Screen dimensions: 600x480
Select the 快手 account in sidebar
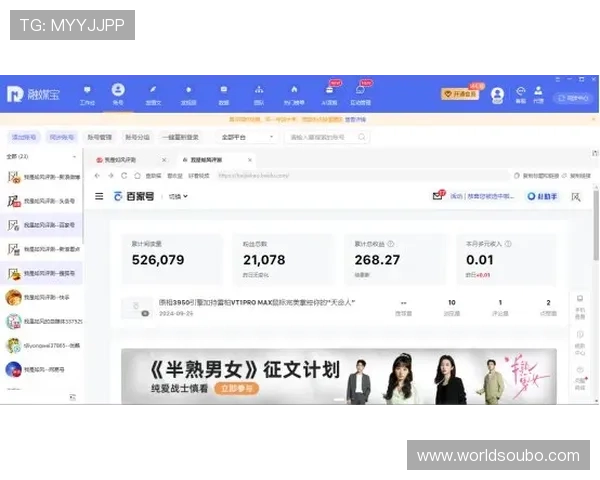(41, 297)
